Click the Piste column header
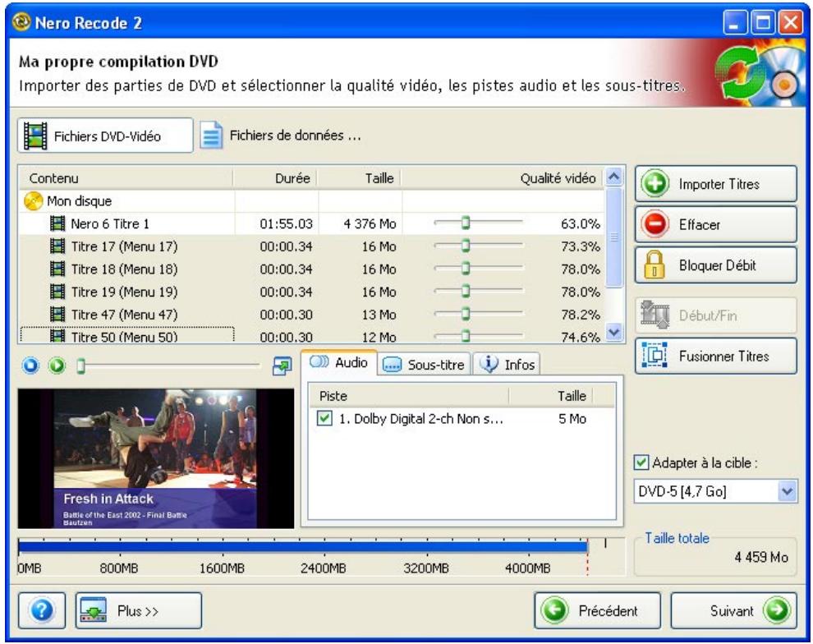Screen dimensions: 813x644 tap(409, 396)
